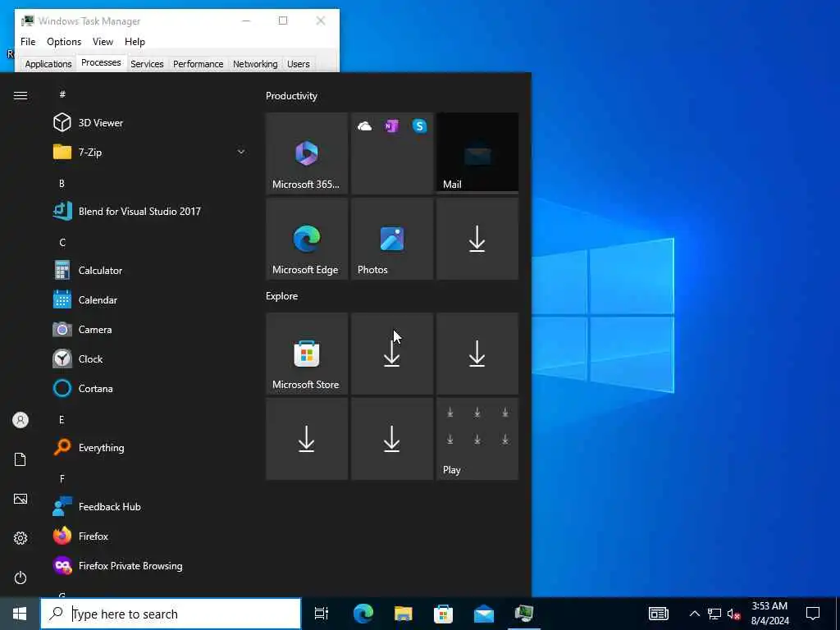Viewport: 840px width, 630px height.
Task: Open Mail from the taskbar
Action: point(484,614)
